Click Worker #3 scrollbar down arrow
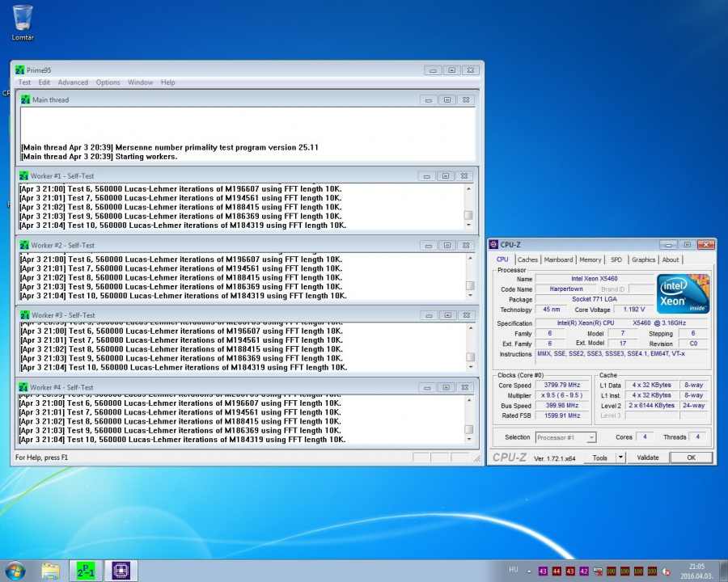Screen dimensions: 728x582 (x=470, y=367)
